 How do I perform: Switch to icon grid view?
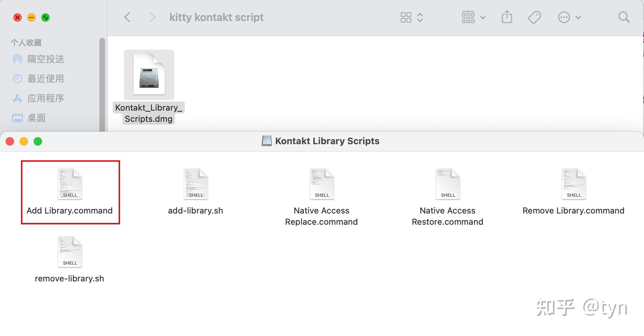(406, 17)
